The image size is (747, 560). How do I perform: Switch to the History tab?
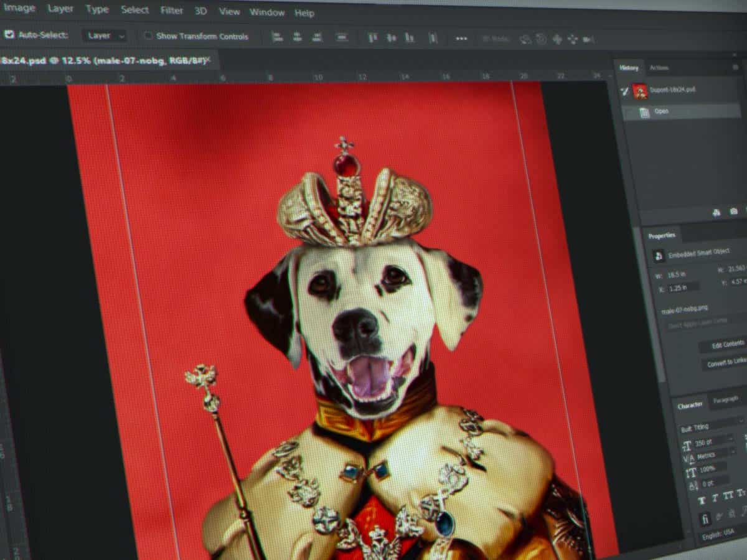[x=629, y=68]
